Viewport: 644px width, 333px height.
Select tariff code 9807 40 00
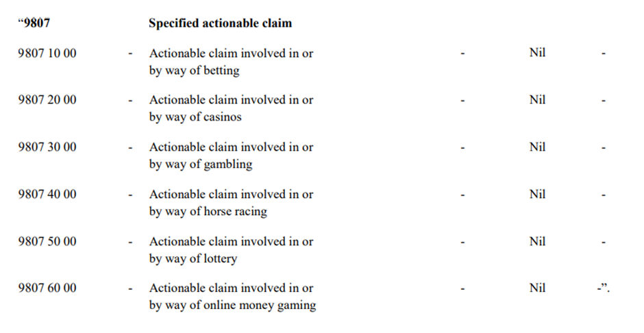tap(47, 195)
